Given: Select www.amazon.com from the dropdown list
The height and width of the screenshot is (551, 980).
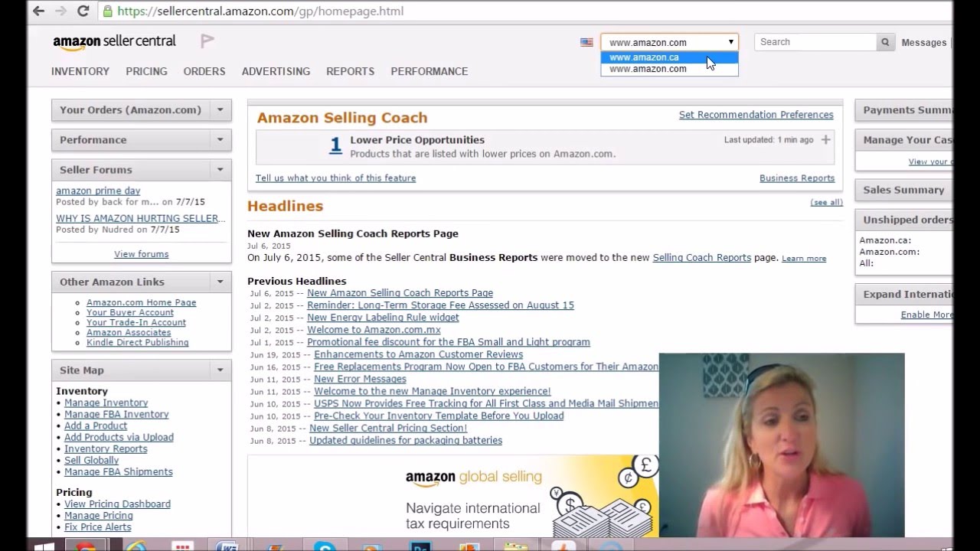Looking at the screenshot, I should pos(669,69).
